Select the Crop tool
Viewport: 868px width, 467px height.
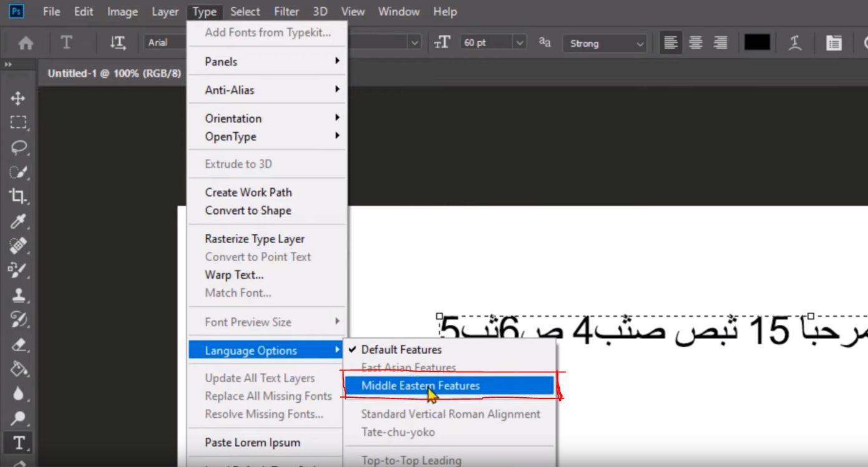(18, 196)
